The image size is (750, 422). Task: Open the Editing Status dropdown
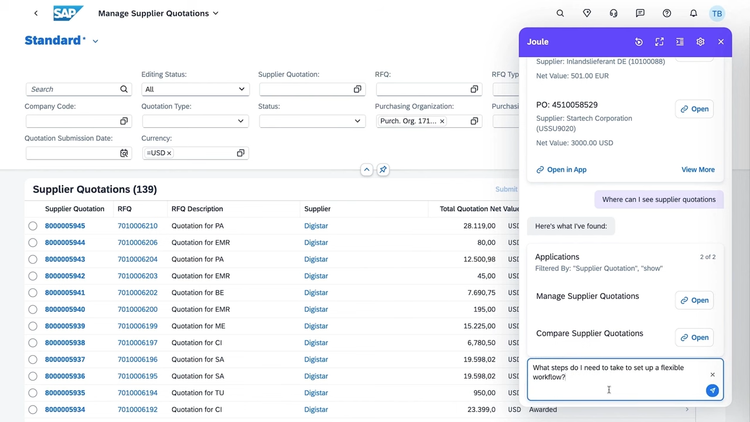[194, 89]
